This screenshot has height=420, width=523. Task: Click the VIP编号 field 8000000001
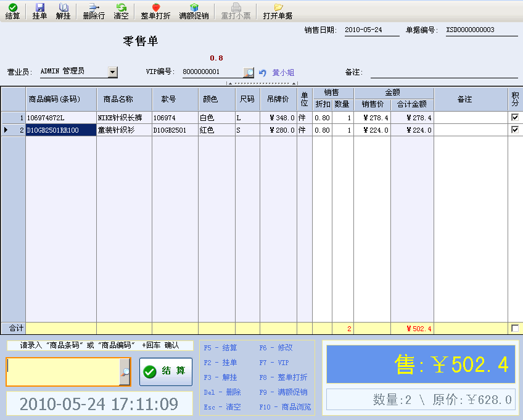(x=212, y=72)
